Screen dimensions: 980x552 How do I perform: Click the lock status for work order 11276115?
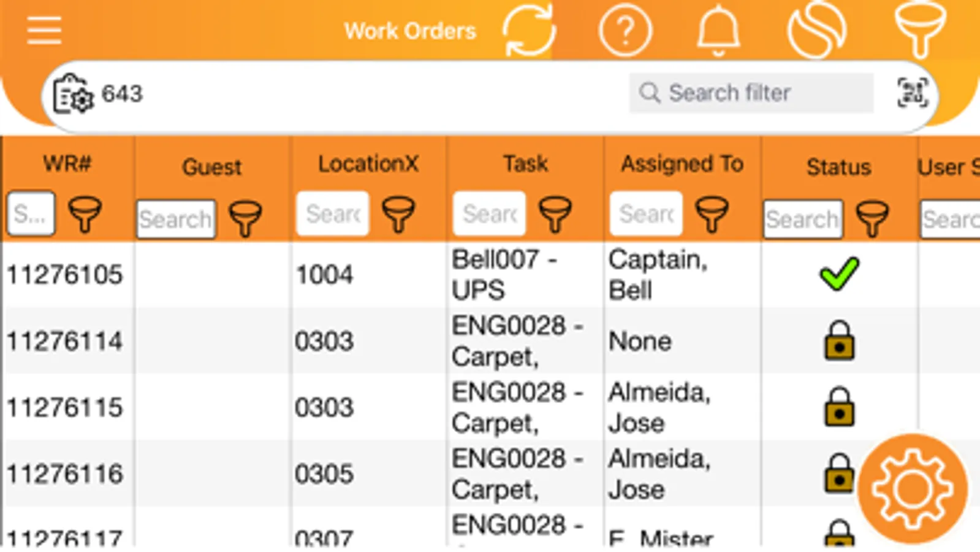click(839, 407)
